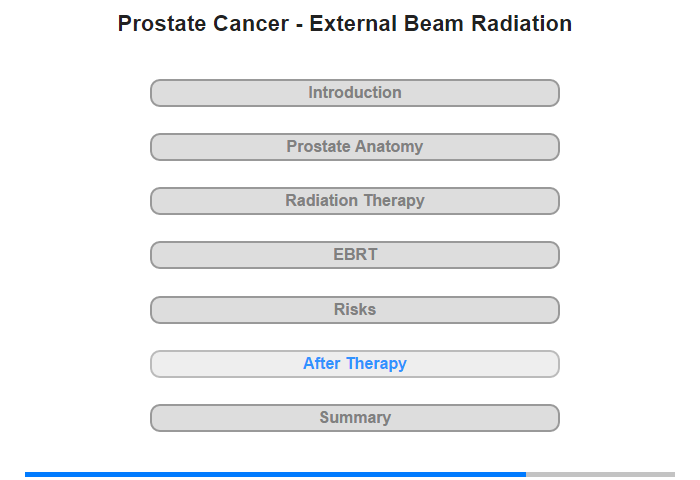This screenshot has width=700, height=480.
Task: Go to Prostate Anatomy section
Action: (355, 147)
